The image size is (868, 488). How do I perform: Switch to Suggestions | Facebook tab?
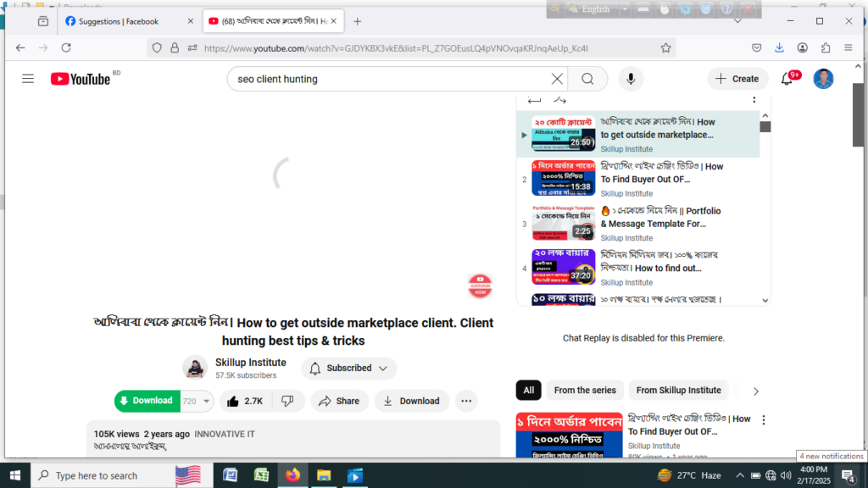(117, 21)
